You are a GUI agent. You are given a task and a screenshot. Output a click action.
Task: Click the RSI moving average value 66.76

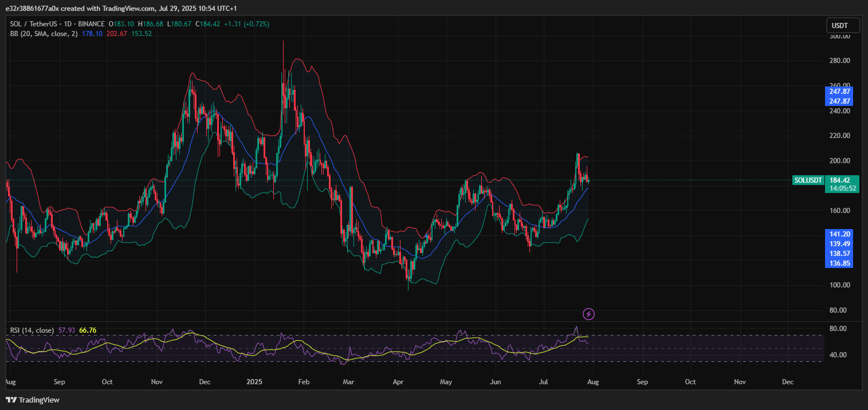coord(88,330)
